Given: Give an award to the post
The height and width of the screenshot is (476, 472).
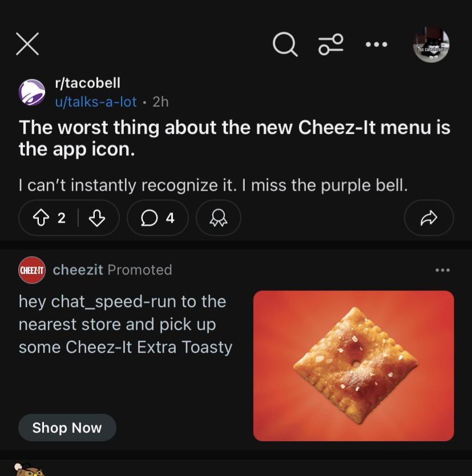Looking at the screenshot, I should pos(218,217).
